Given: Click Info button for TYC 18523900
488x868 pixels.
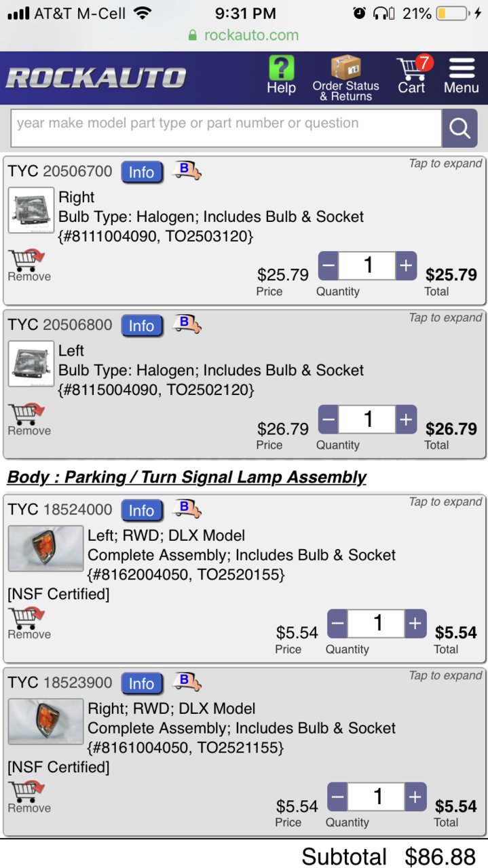Looking at the screenshot, I should point(142,683).
